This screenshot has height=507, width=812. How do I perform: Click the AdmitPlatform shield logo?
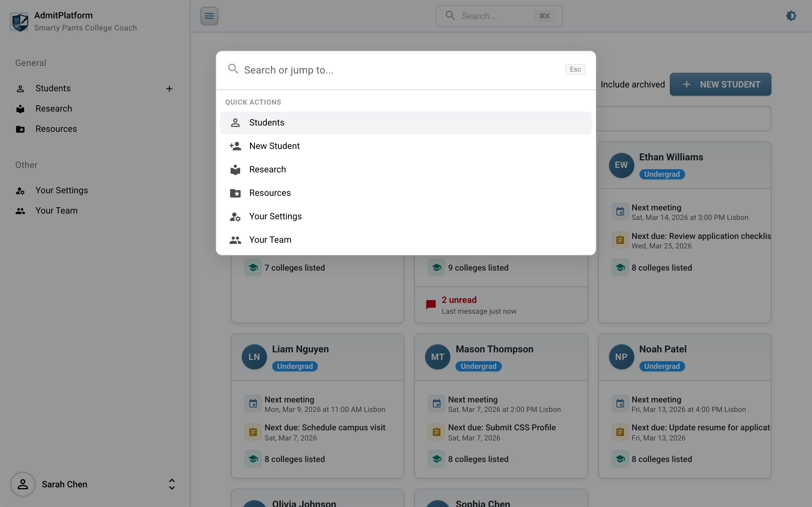point(19,22)
